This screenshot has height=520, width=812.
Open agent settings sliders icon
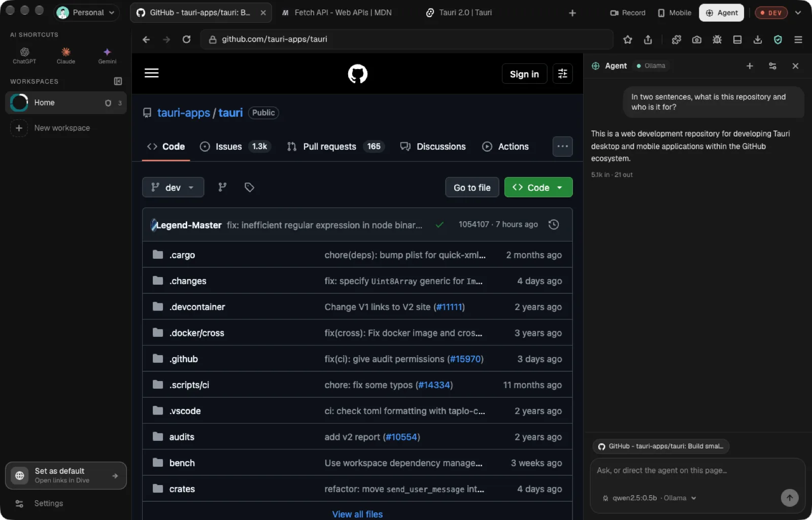pyautogui.click(x=772, y=66)
